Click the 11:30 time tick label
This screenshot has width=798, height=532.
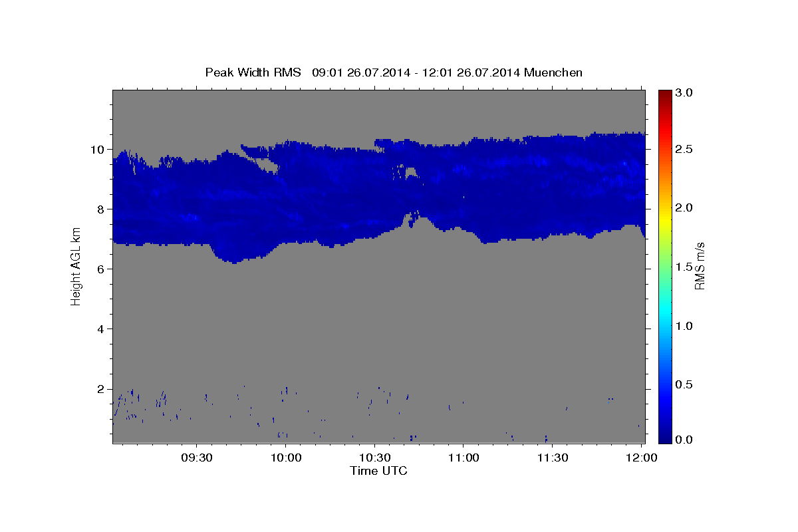point(553,458)
